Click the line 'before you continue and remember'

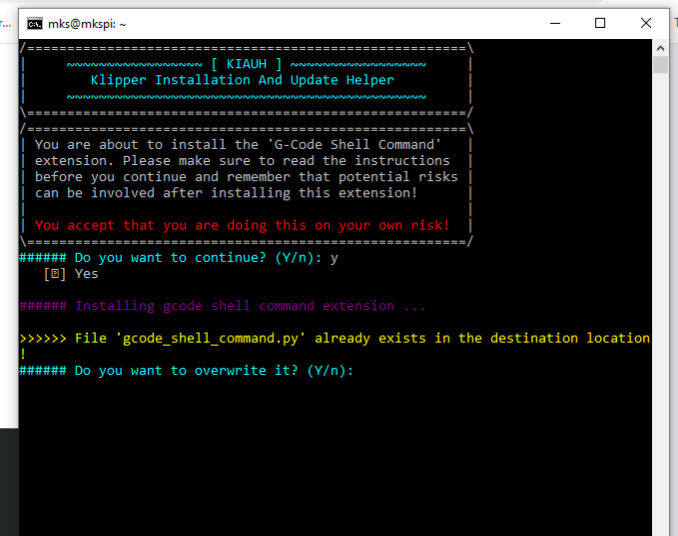(246, 177)
